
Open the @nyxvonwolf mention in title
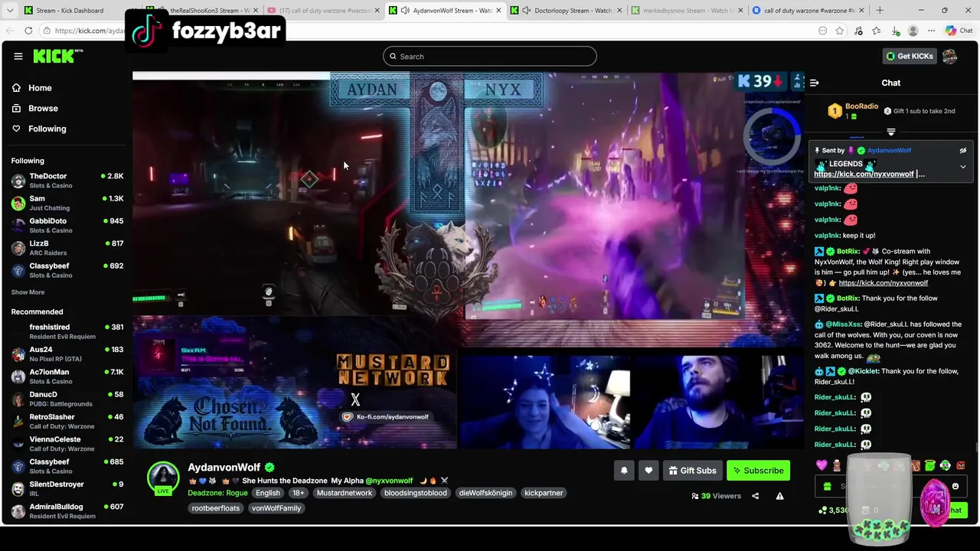point(389,481)
